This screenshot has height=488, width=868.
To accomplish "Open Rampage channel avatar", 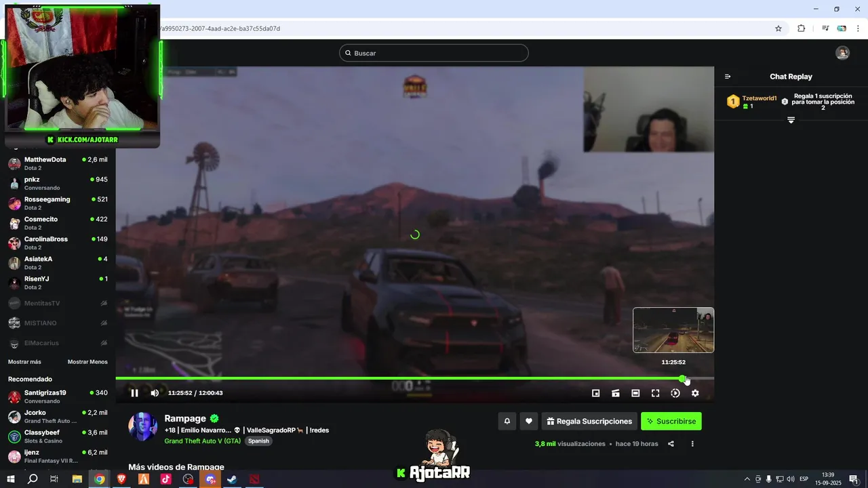I will pyautogui.click(x=142, y=427).
